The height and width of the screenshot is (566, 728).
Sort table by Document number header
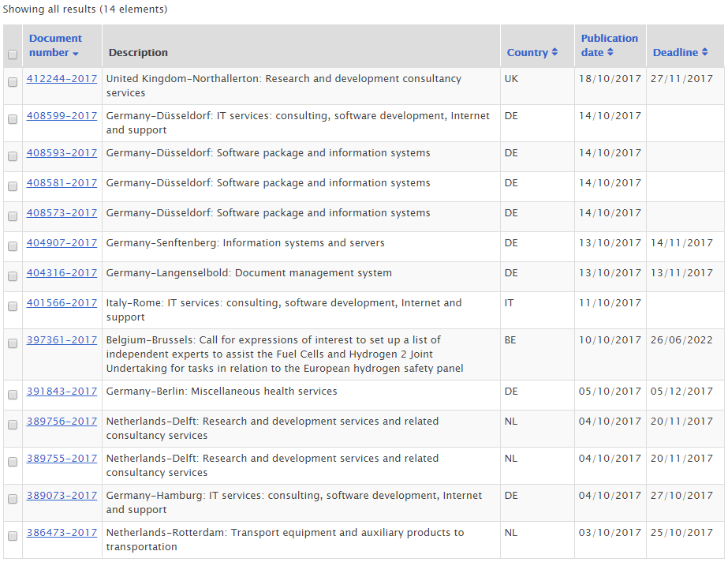(54, 45)
